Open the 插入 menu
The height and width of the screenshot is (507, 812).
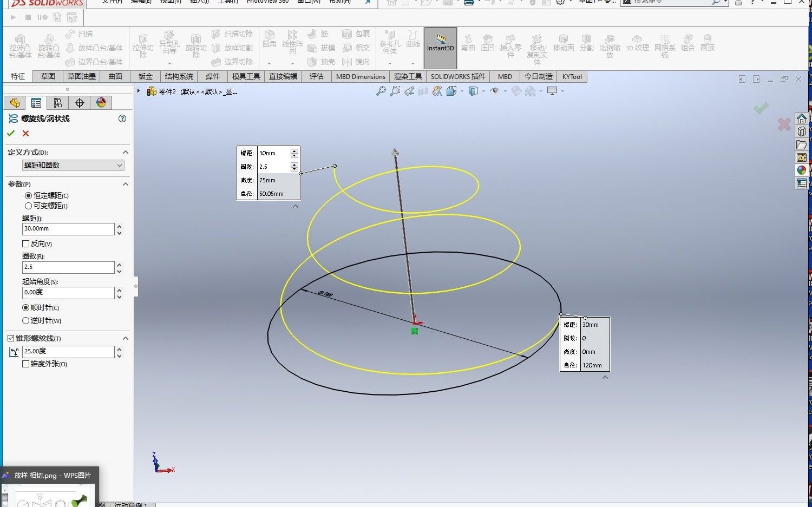tap(198, 2)
